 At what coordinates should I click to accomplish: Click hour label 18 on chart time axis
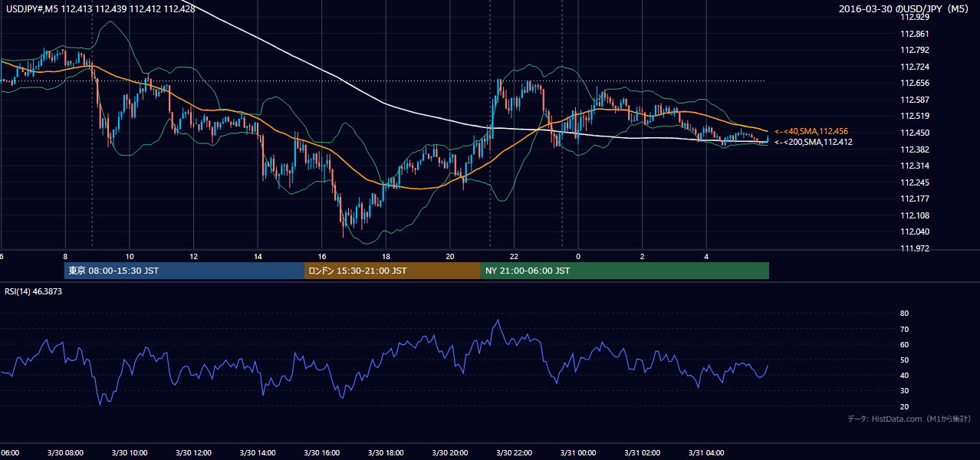pyautogui.click(x=386, y=256)
